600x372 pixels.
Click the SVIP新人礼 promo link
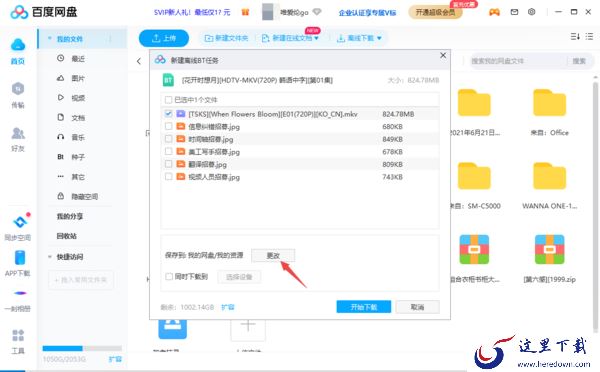(192, 12)
